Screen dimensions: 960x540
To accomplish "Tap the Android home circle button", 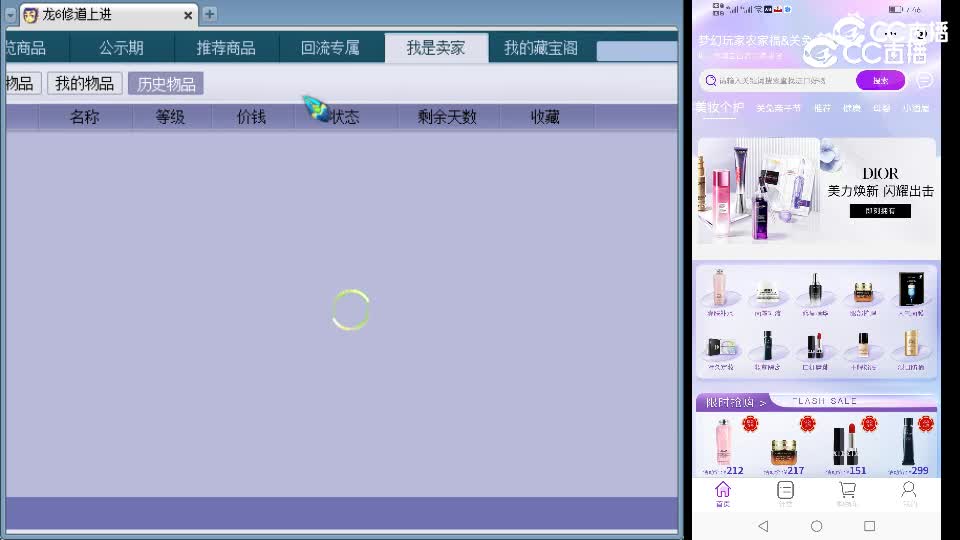I will [x=816, y=526].
